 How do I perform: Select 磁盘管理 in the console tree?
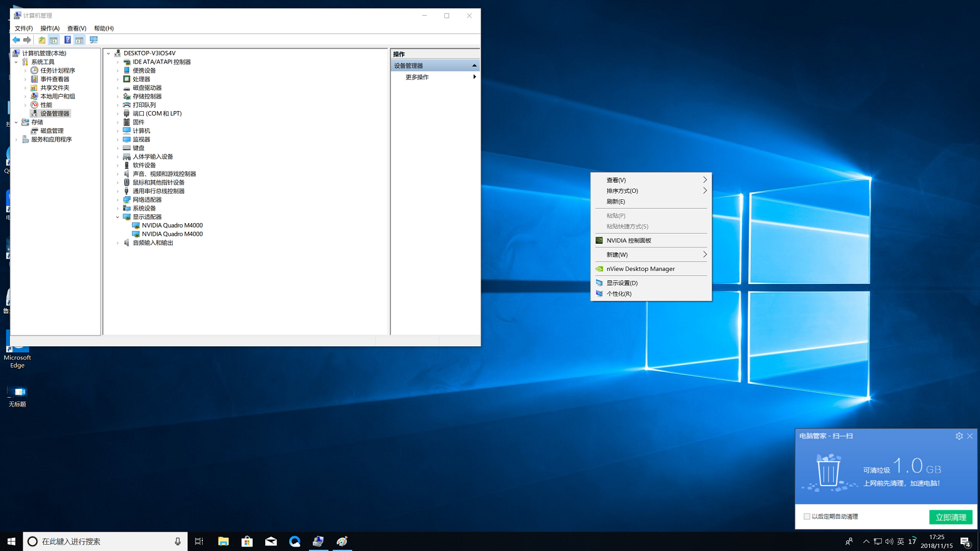pyautogui.click(x=52, y=131)
